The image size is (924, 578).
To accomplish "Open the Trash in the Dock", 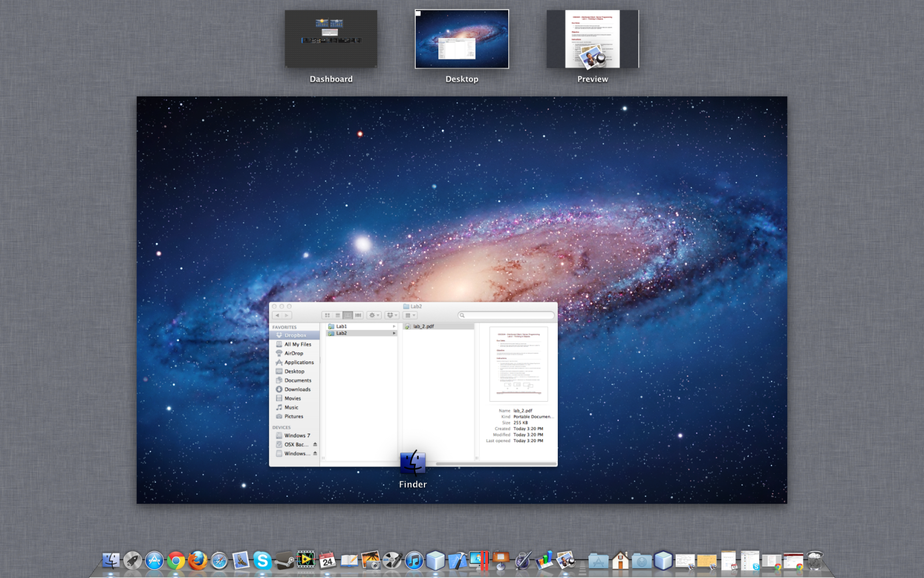I will (814, 561).
